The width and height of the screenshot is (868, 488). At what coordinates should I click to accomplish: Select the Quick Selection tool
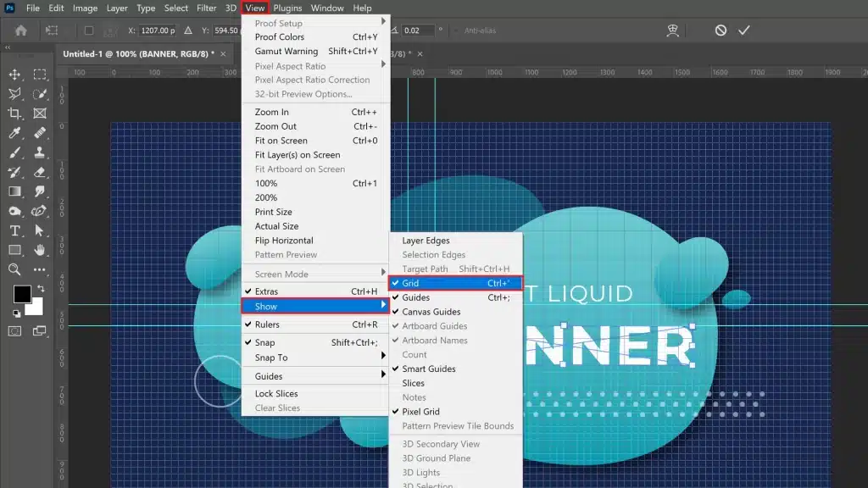[x=39, y=93]
